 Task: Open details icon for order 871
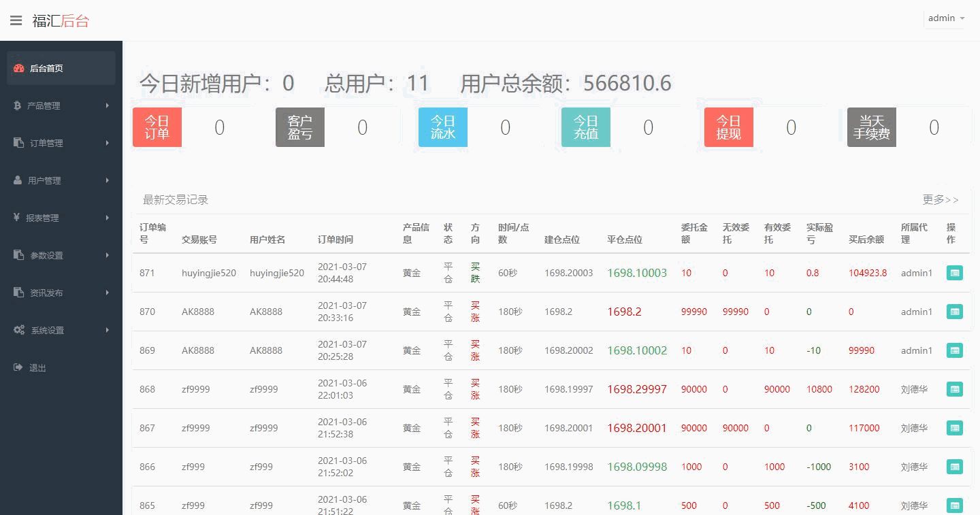(x=954, y=273)
